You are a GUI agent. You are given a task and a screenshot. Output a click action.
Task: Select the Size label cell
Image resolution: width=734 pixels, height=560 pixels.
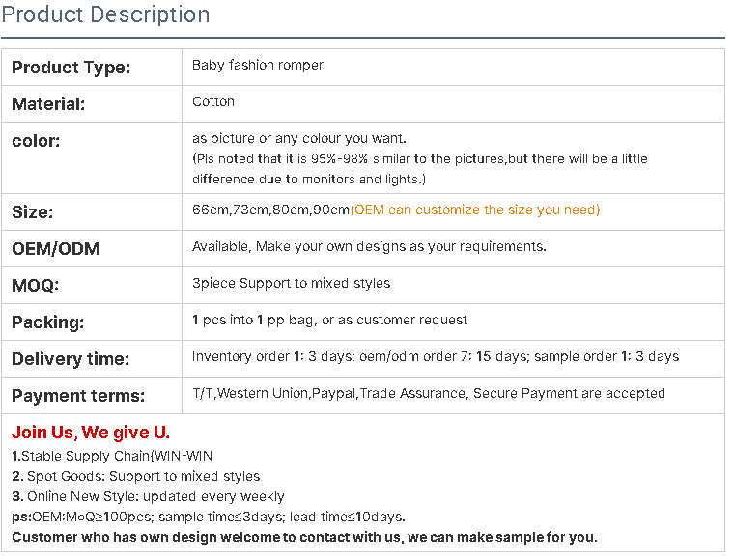tap(92, 211)
